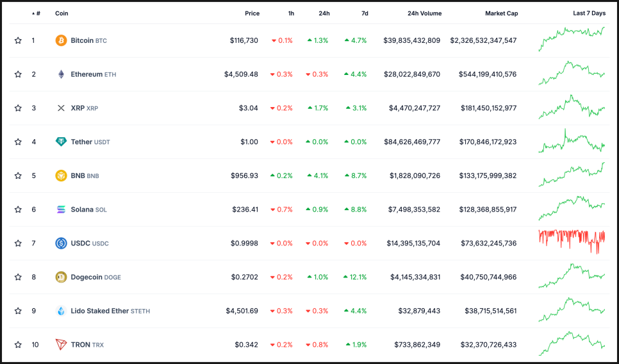Click the Tether logo icon
619x364 pixels.
point(61,142)
